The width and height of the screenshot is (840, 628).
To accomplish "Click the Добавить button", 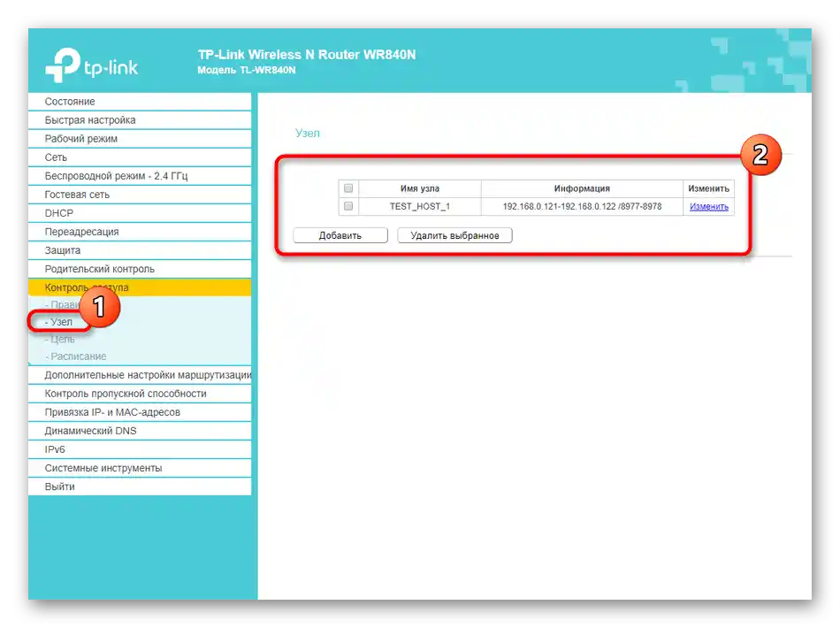I will tap(340, 235).
